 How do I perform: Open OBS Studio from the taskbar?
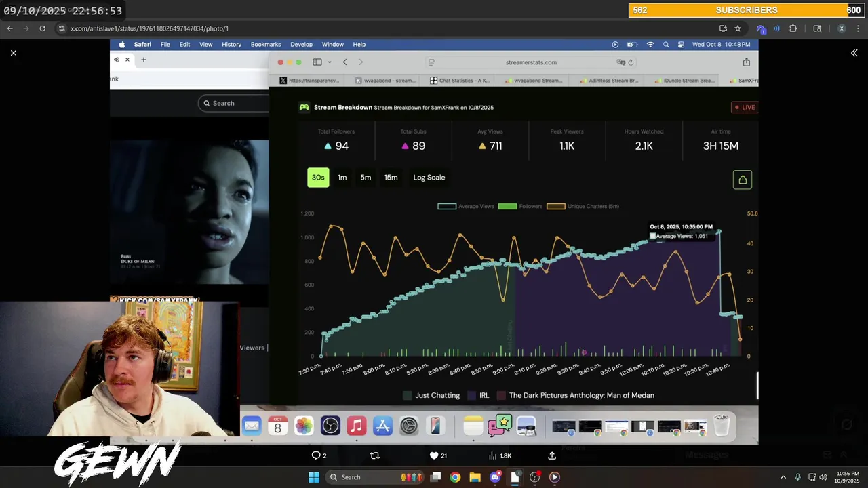pos(534,477)
